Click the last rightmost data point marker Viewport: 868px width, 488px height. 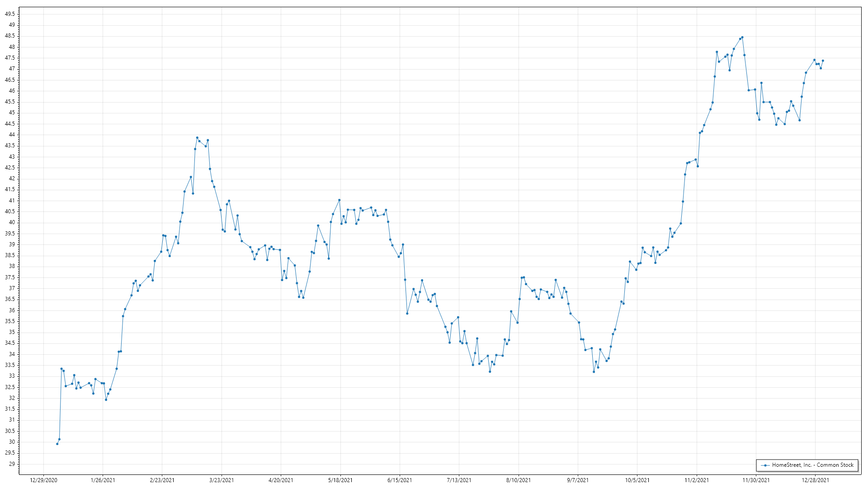pyautogui.click(x=823, y=61)
